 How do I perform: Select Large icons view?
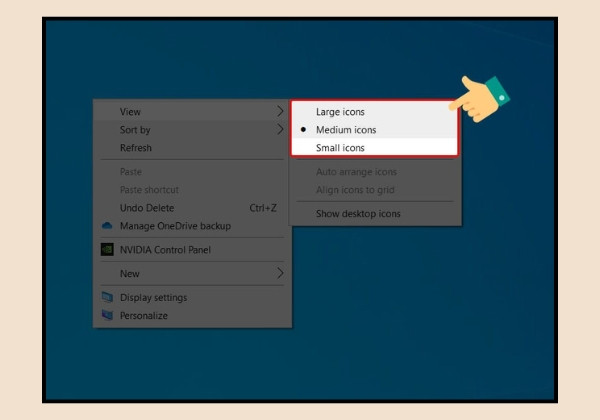coord(375,112)
